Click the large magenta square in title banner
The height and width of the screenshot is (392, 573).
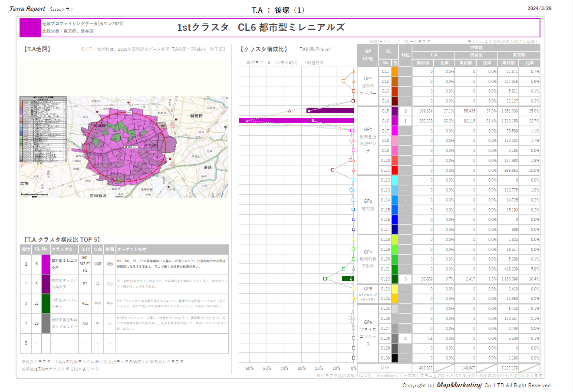[x=30, y=28]
